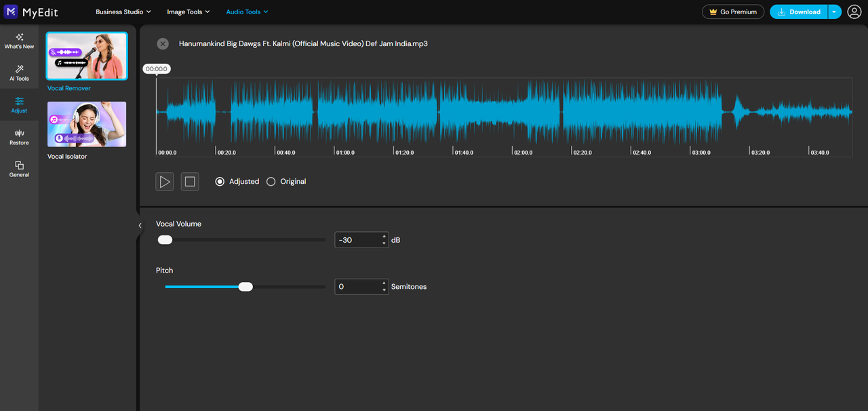Select the Adjusted radio option
Viewport: 868px width, 411px height.
coord(220,182)
